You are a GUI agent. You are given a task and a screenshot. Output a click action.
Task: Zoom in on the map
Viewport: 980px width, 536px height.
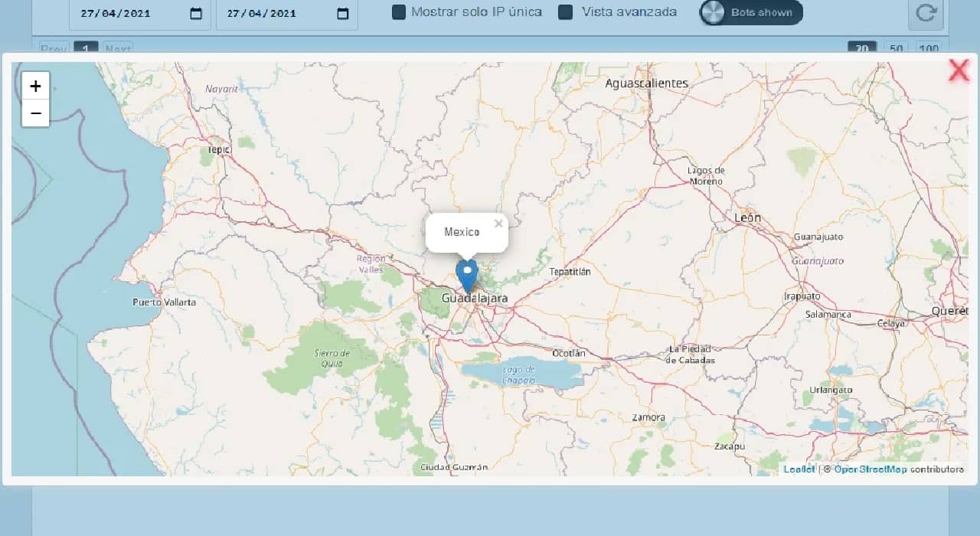tap(35, 86)
